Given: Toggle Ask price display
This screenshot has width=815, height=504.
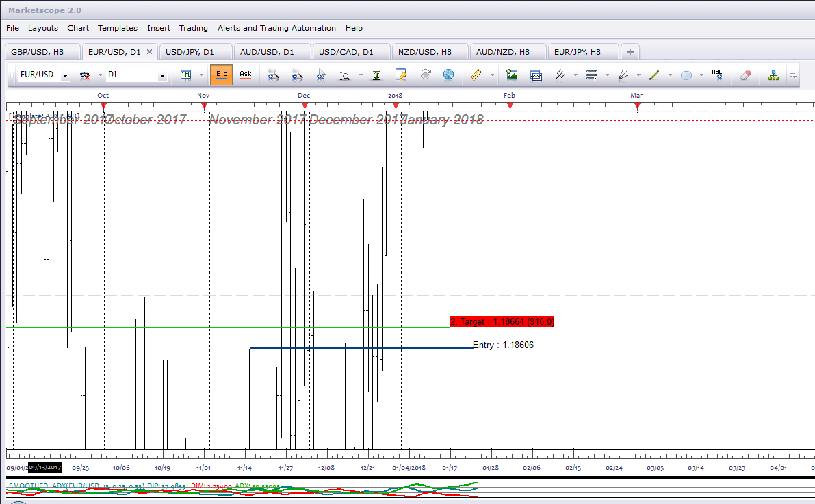Looking at the screenshot, I should (x=246, y=75).
